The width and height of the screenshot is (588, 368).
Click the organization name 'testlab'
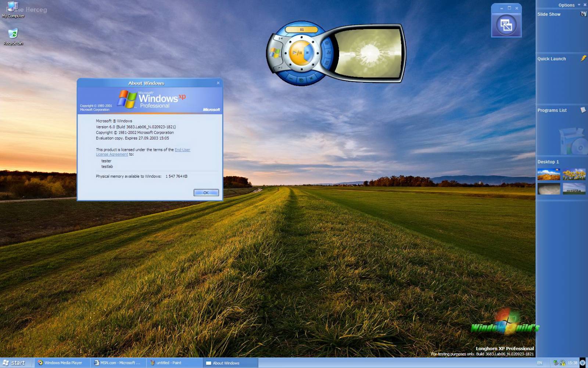107,166
